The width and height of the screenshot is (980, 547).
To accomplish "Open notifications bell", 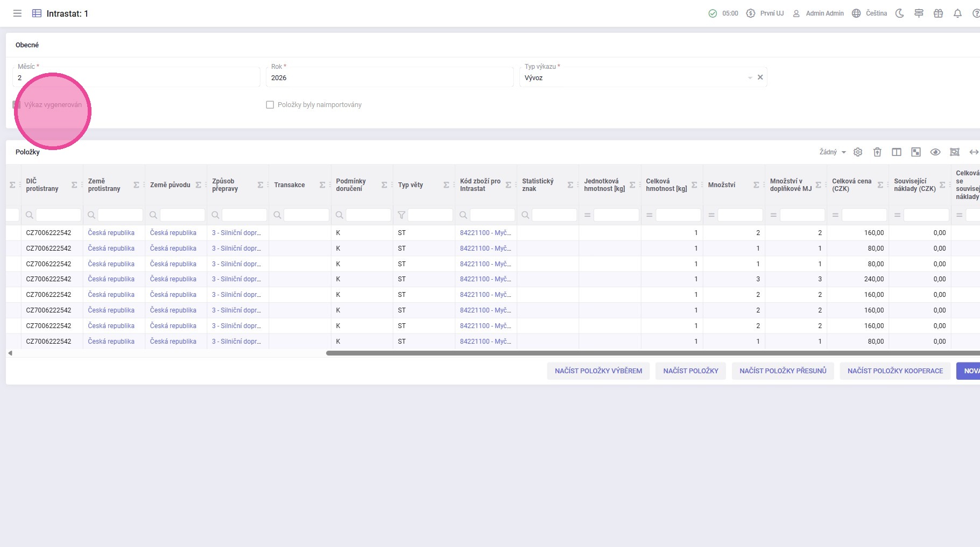I will 957,13.
